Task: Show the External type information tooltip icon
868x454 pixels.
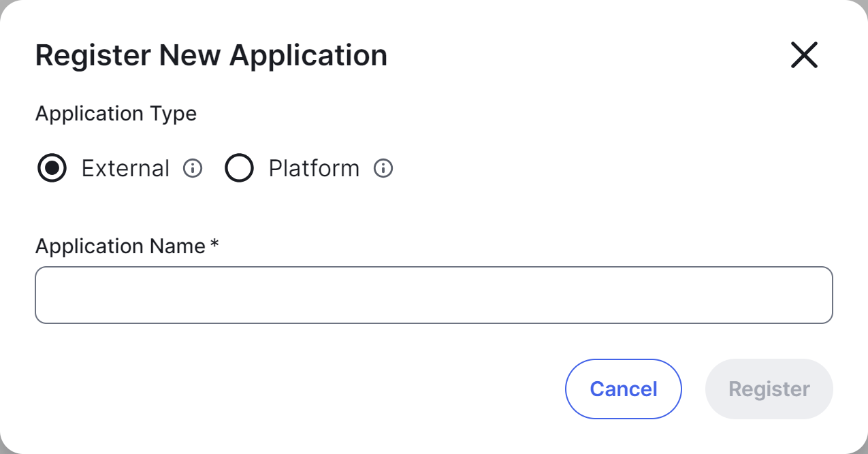Action: 193,168
